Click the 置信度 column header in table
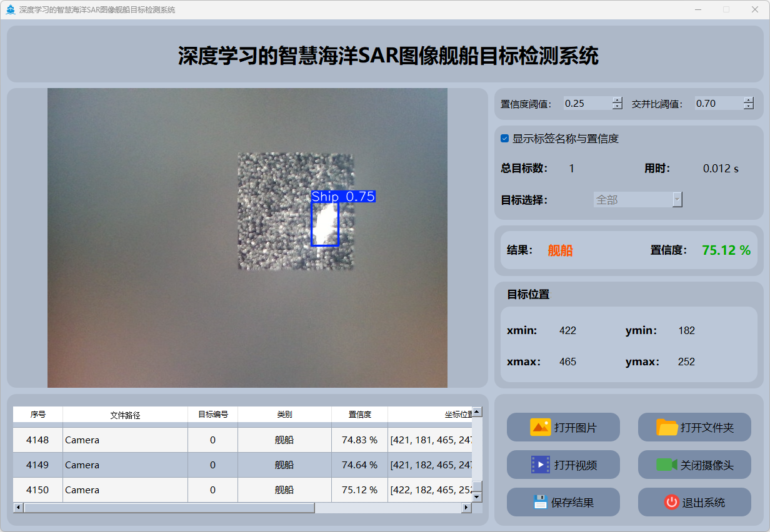The width and height of the screenshot is (770, 532). [359, 414]
